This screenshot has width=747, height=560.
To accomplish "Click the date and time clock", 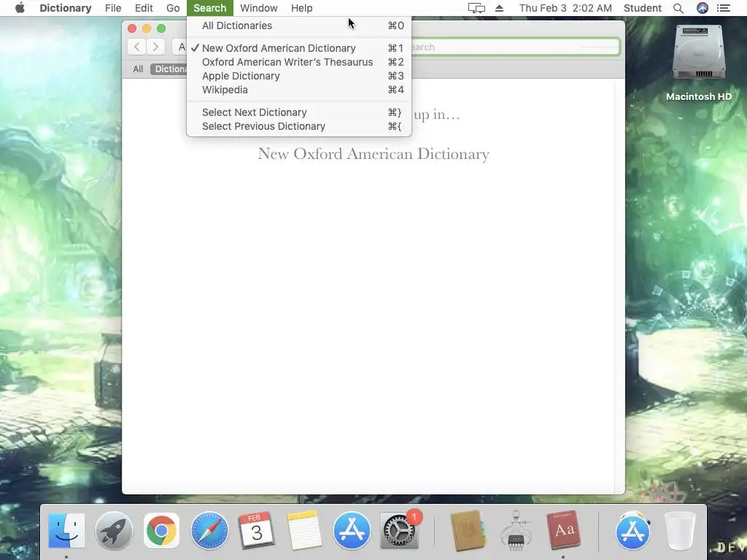I will click(x=565, y=8).
